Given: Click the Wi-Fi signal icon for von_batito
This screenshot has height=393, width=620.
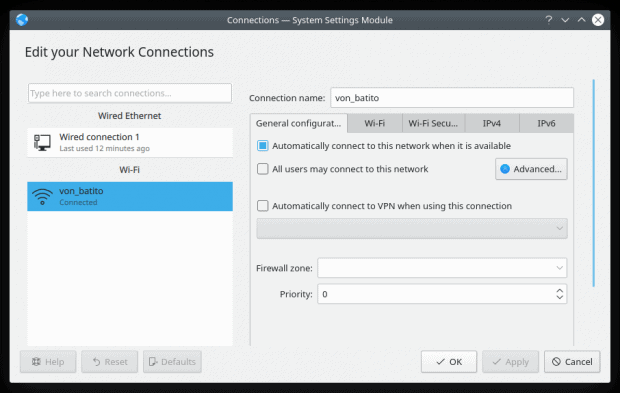Looking at the screenshot, I should click(x=42, y=196).
